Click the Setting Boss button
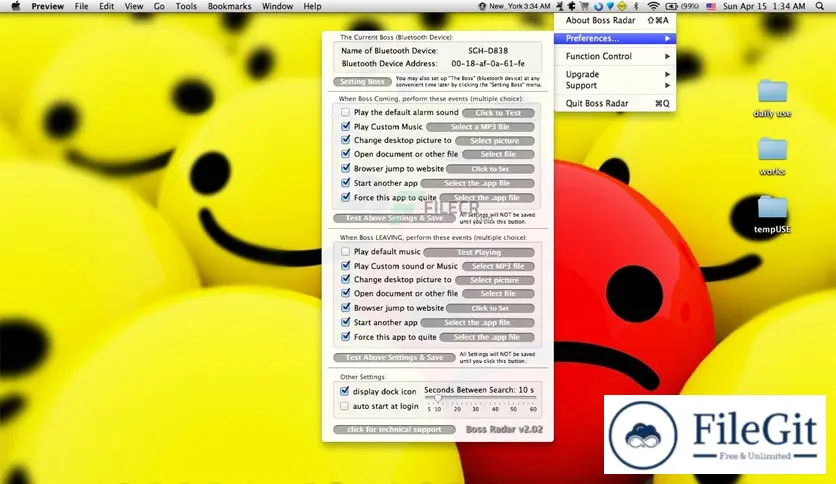Image resolution: width=836 pixels, height=484 pixels. coord(362,82)
